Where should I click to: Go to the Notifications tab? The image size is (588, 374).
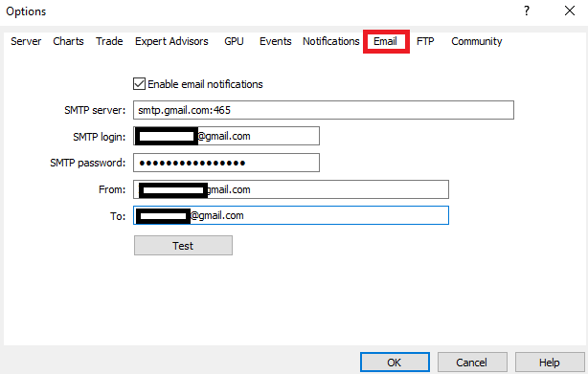click(330, 41)
